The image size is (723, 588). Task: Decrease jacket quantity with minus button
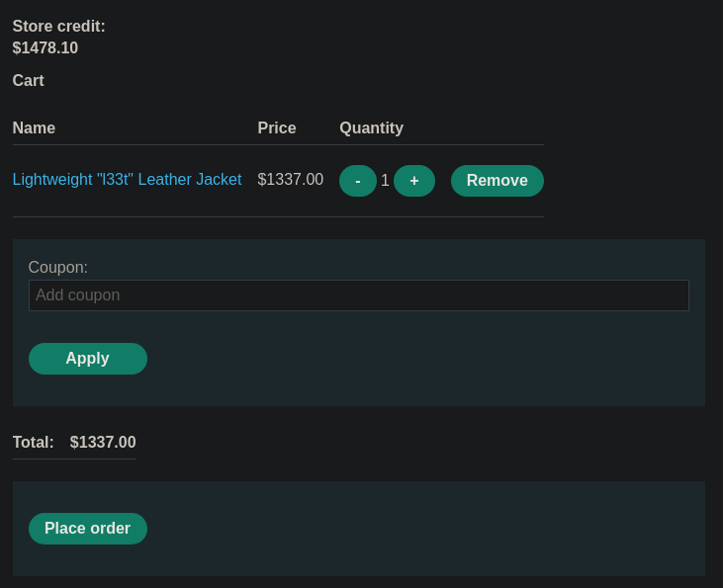point(358,181)
